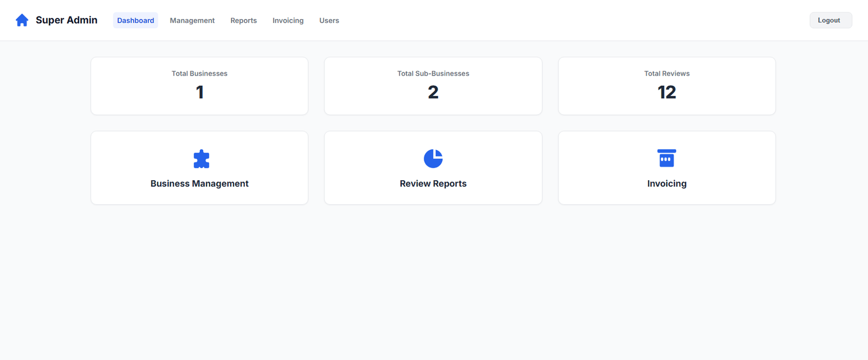Select the Invoicing card title text
Image resolution: width=868 pixels, height=360 pixels.
[667, 184]
